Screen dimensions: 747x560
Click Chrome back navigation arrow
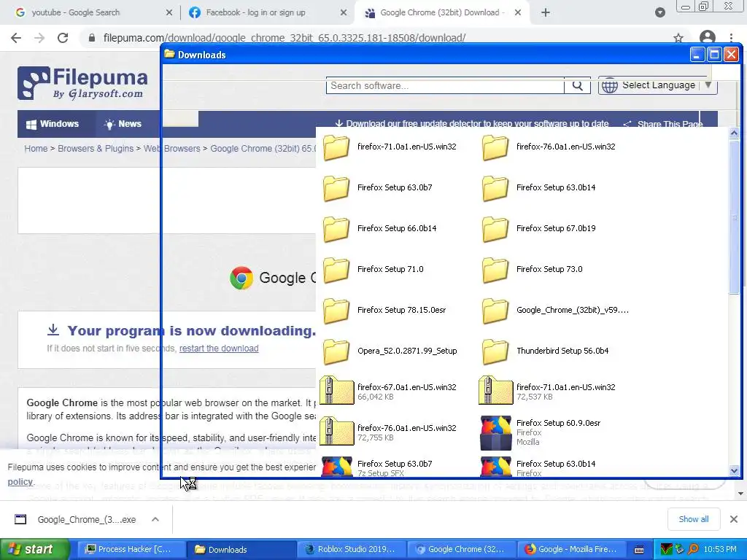(x=16, y=38)
